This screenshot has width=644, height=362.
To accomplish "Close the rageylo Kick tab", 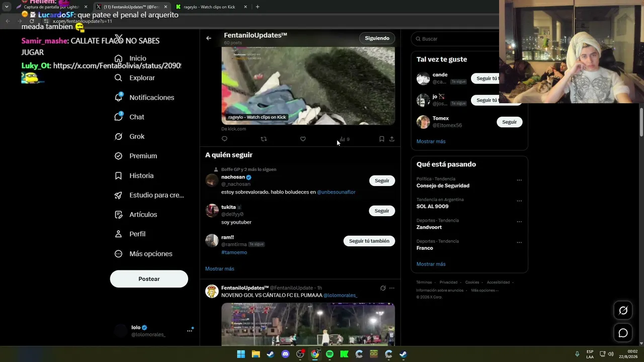I will tap(246, 7).
